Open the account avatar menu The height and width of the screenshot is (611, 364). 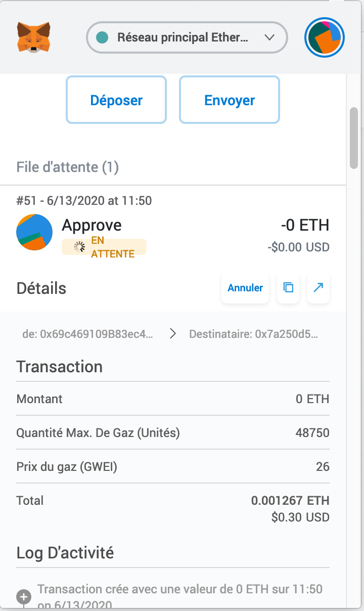click(325, 37)
